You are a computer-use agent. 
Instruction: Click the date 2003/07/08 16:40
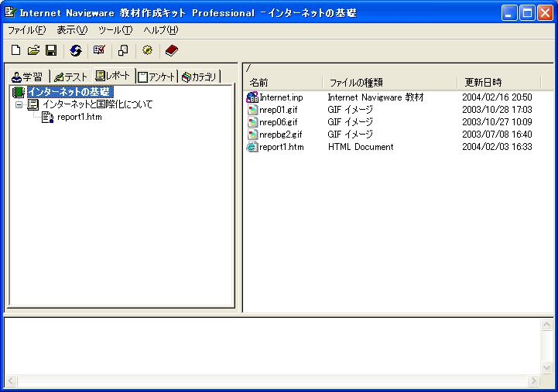(x=497, y=135)
